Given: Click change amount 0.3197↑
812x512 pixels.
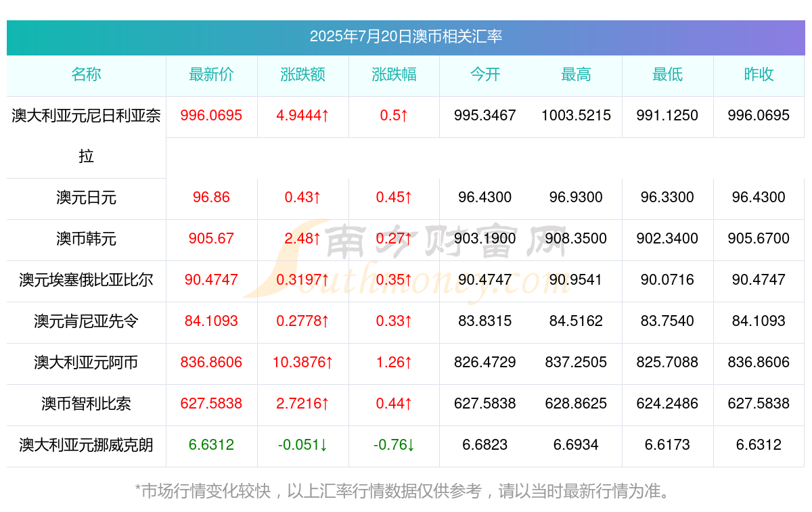Looking at the screenshot, I should (x=303, y=280).
